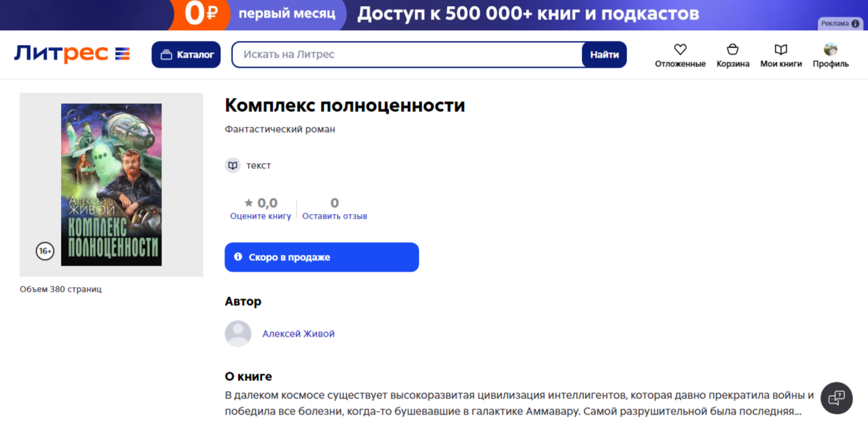Click the star rating icon
The width and height of the screenshot is (868, 424).
pyautogui.click(x=249, y=203)
